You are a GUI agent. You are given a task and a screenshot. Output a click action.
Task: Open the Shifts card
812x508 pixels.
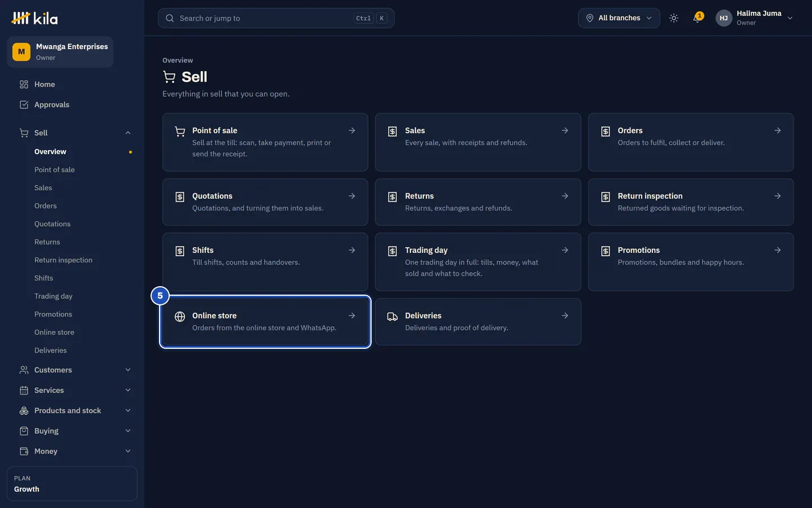click(265, 262)
